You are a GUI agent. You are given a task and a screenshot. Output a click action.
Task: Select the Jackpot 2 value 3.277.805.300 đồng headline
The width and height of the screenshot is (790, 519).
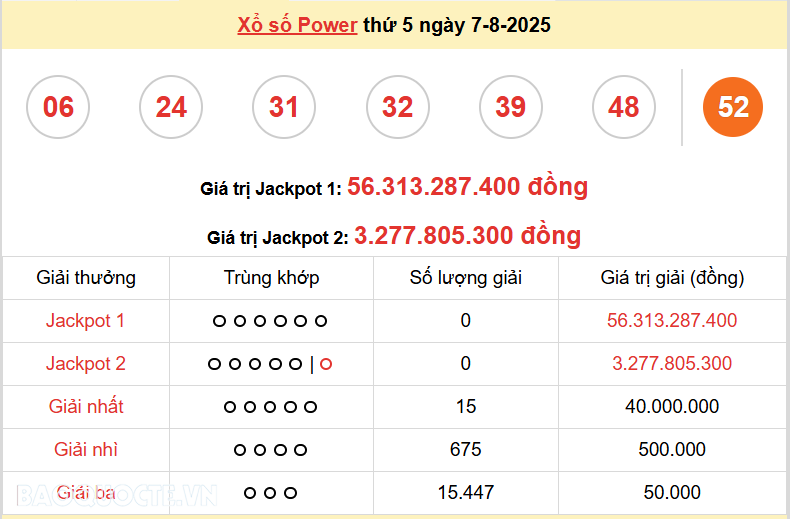pos(468,235)
